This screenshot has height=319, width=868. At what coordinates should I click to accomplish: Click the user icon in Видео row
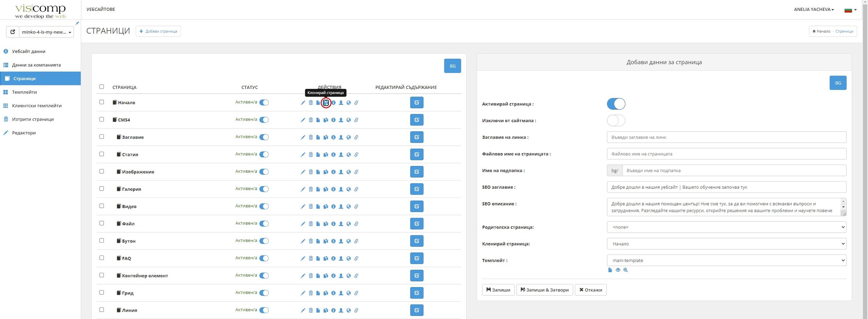[x=341, y=207]
